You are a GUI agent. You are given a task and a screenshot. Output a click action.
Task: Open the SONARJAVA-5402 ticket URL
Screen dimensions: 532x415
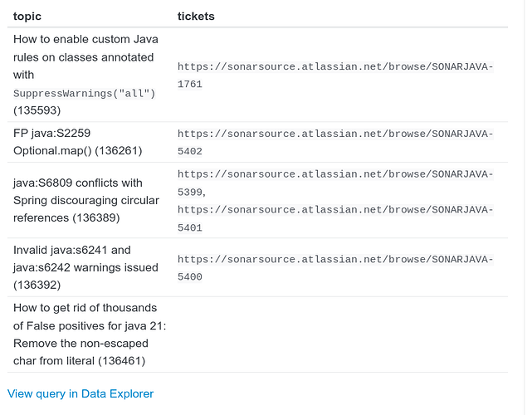(x=335, y=142)
